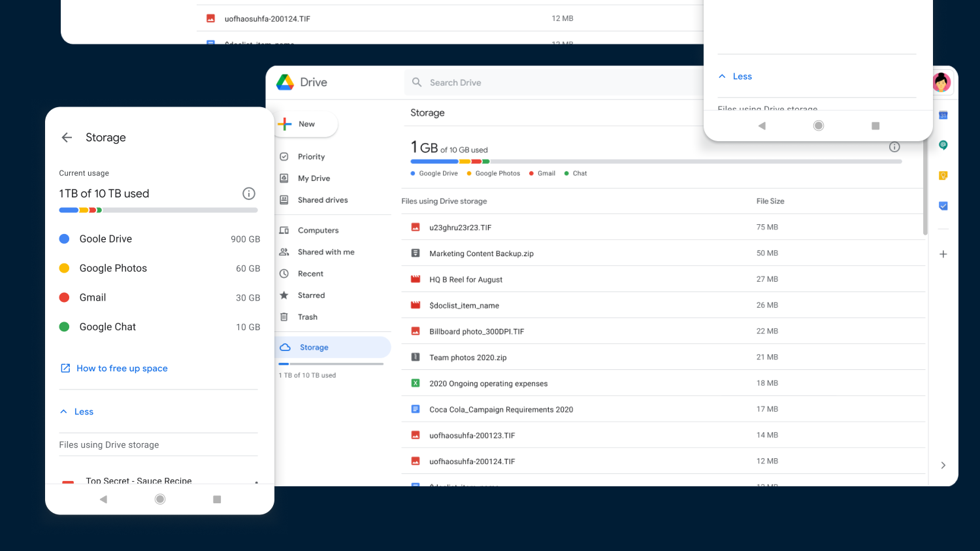Open My Drive in the sidebar
This screenshot has width=980, height=551.
314,178
